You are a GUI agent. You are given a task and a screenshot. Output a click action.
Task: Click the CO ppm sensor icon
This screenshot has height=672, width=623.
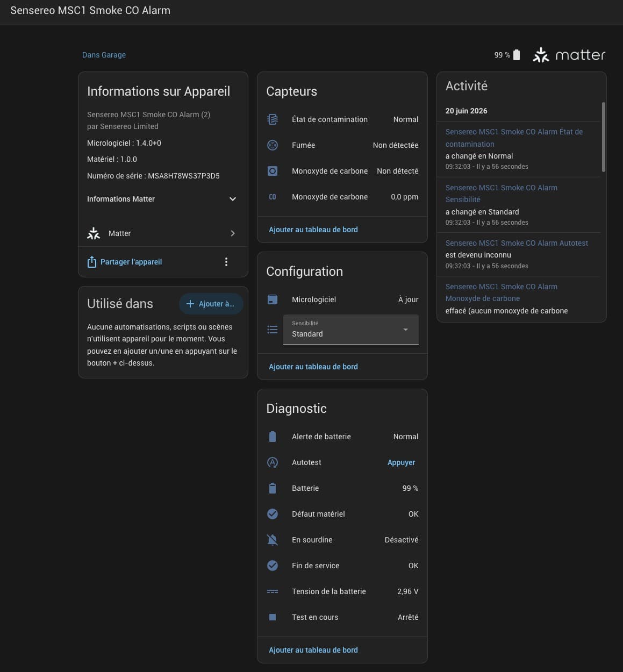pyautogui.click(x=273, y=197)
